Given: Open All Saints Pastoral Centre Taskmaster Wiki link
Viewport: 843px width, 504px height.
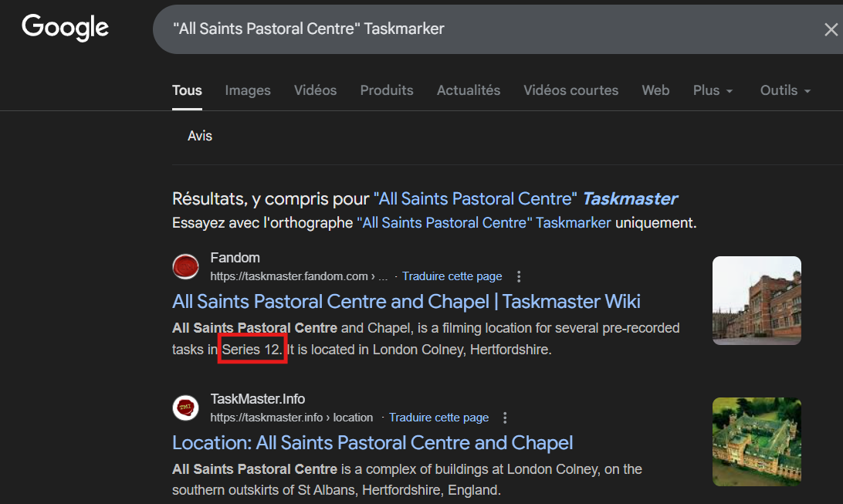Looking at the screenshot, I should point(406,301).
